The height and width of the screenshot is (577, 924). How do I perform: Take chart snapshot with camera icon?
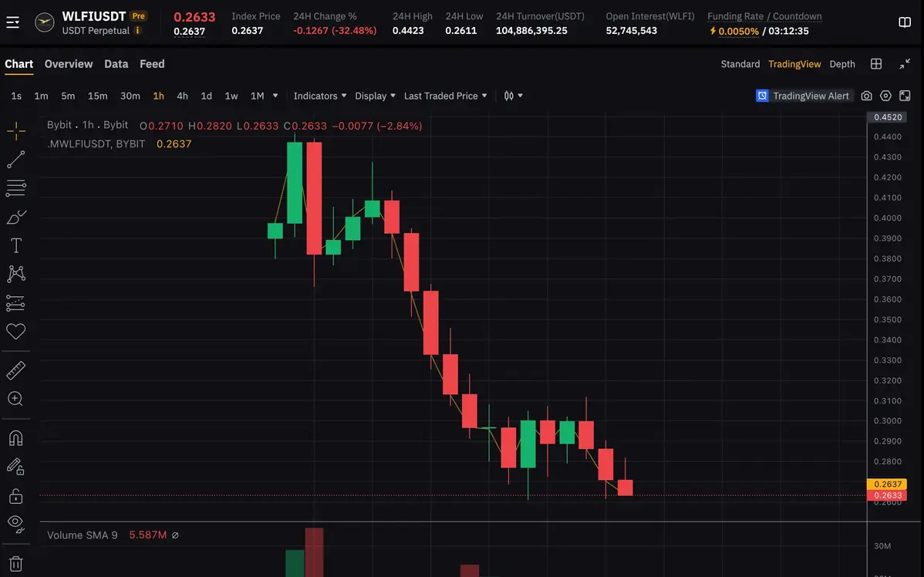click(867, 96)
